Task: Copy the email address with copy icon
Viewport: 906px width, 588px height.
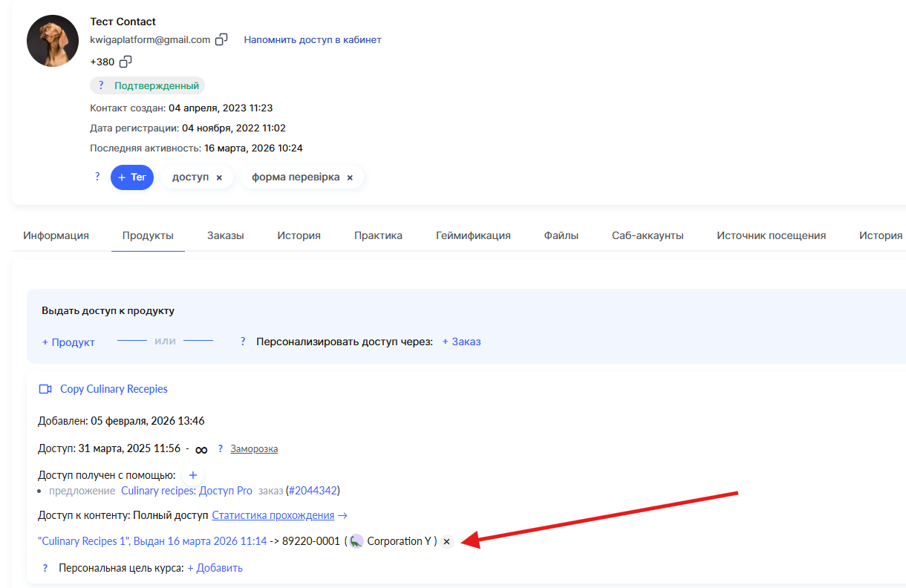Action: point(221,40)
